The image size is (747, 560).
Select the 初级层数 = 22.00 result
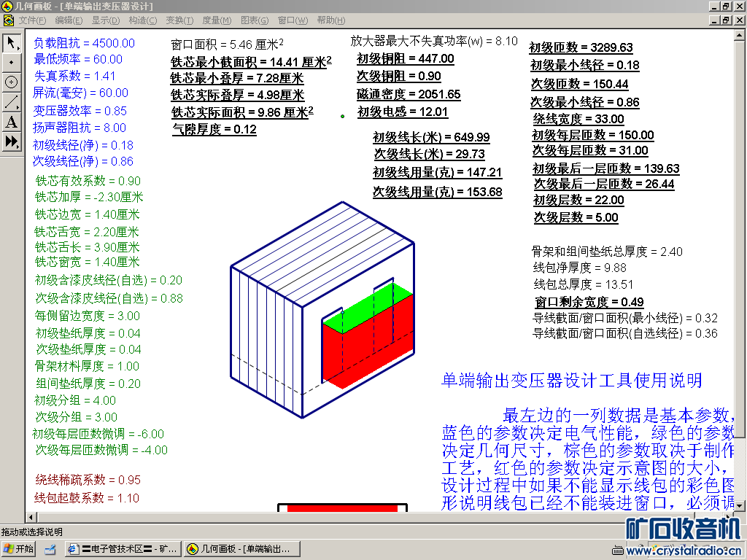click(x=578, y=200)
